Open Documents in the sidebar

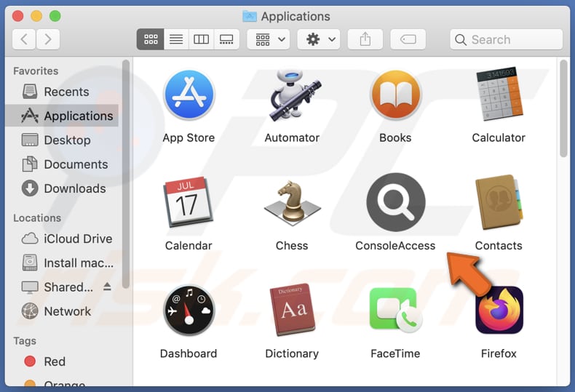click(x=62, y=164)
